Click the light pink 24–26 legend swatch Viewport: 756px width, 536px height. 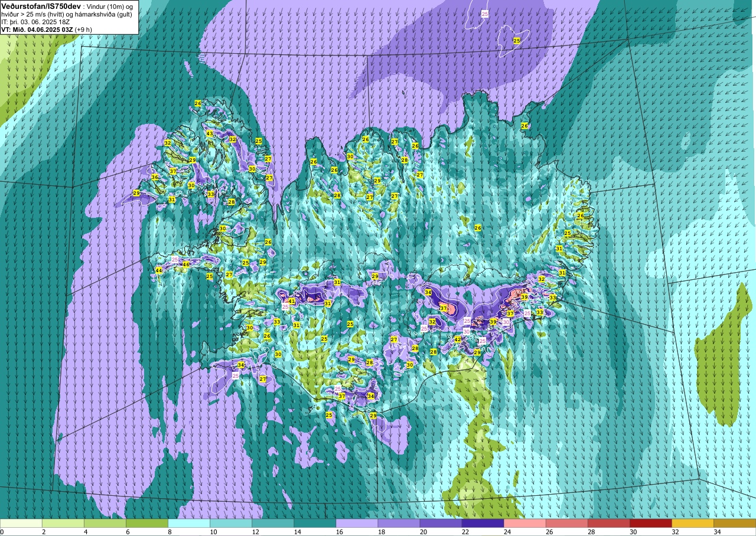(x=524, y=523)
